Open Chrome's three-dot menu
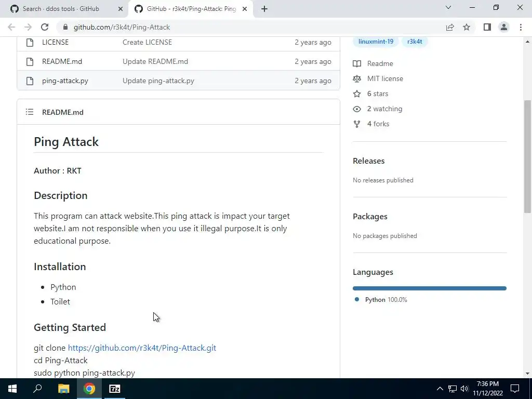This screenshot has width=532, height=399. 521,27
